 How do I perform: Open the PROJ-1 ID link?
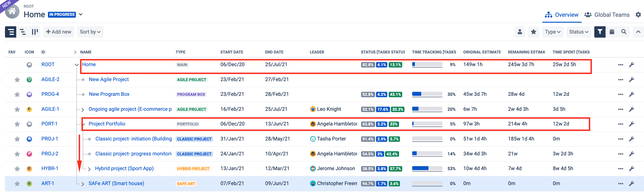(x=50, y=139)
